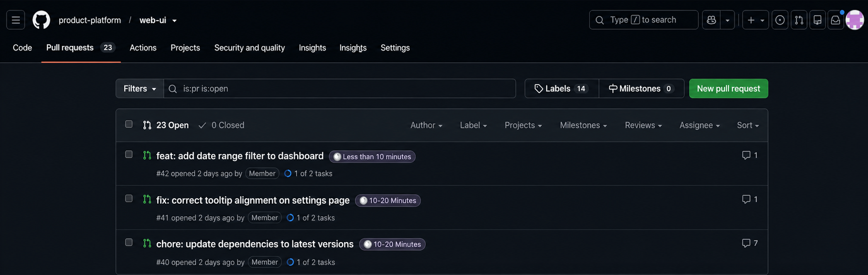Select the Pull requests tab
The height and width of the screenshot is (275, 868).
click(80, 48)
